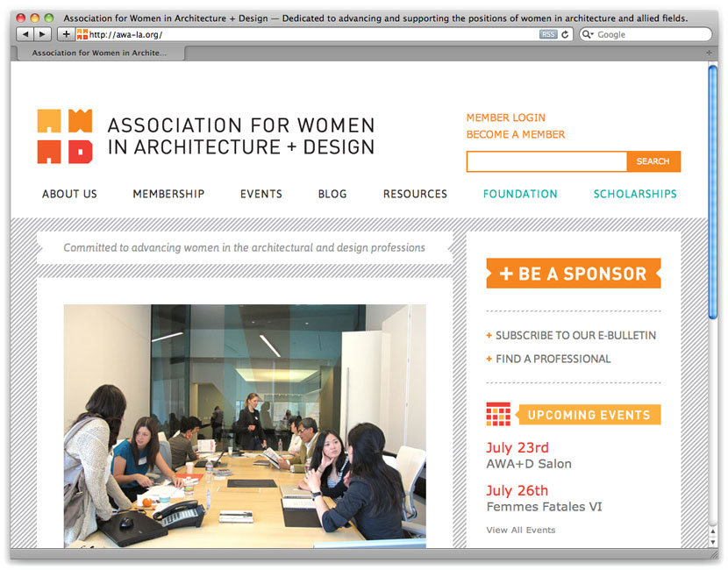The image size is (728, 570).
Task: Follow the Become a Member link
Action: click(516, 135)
